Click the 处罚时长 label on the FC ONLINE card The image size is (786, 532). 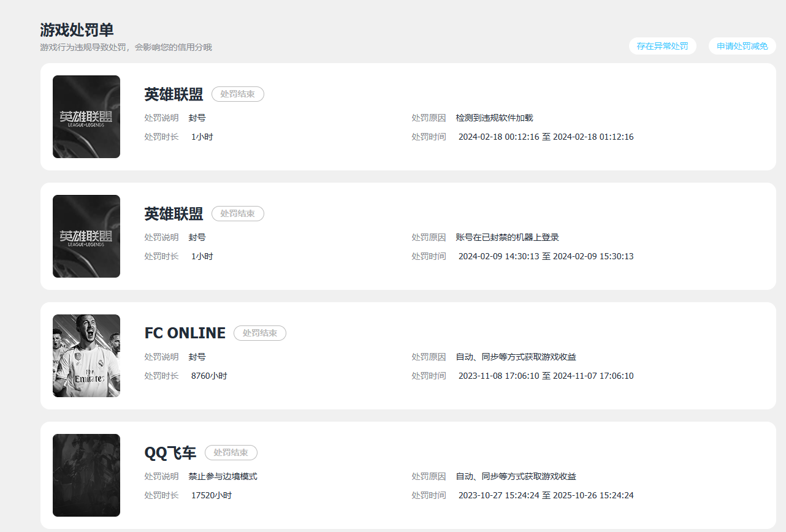(x=162, y=376)
